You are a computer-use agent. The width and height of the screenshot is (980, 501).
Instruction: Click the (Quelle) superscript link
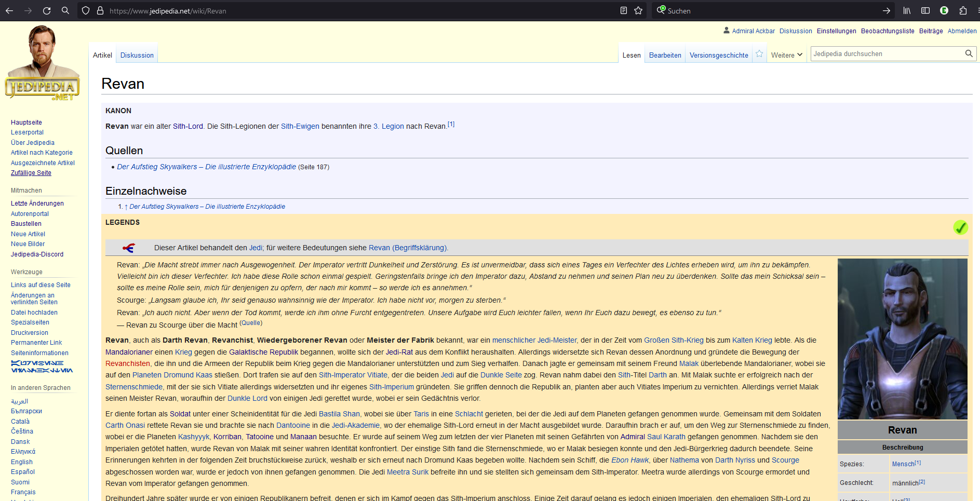251,323
